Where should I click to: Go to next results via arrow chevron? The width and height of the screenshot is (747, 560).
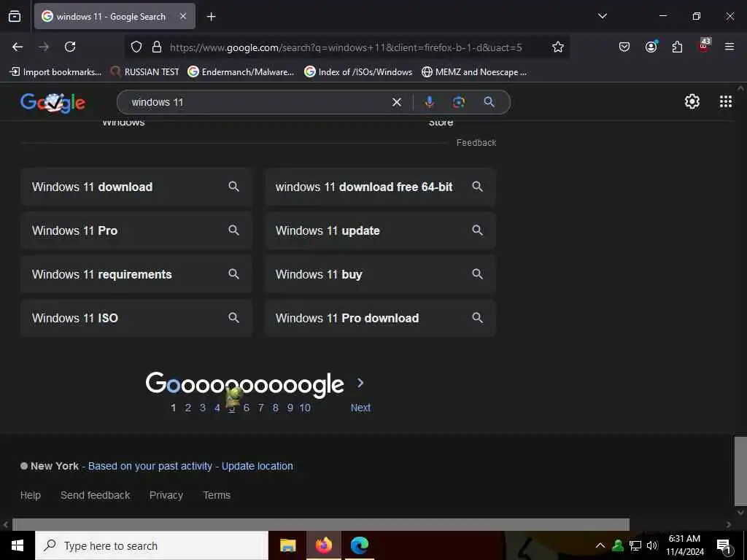click(360, 383)
